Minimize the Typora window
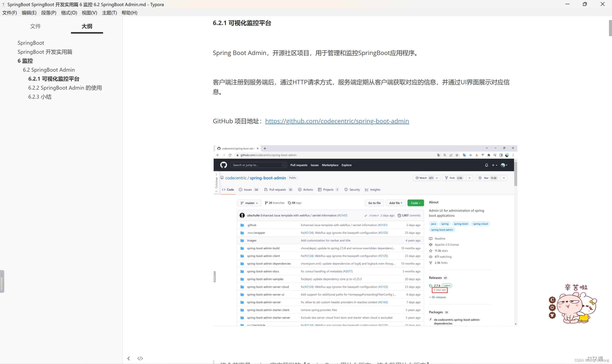 pyautogui.click(x=567, y=4)
